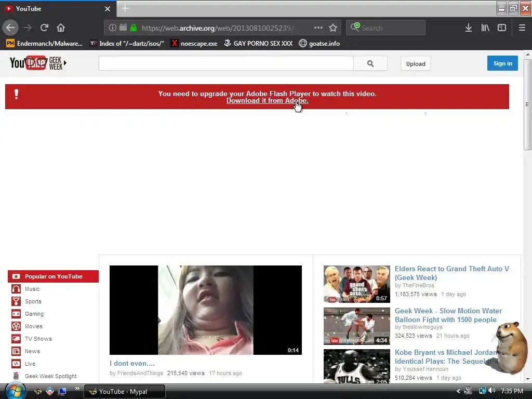The height and width of the screenshot is (399, 532).
Task: Expand the quick launch chevron
Action: tap(77, 389)
